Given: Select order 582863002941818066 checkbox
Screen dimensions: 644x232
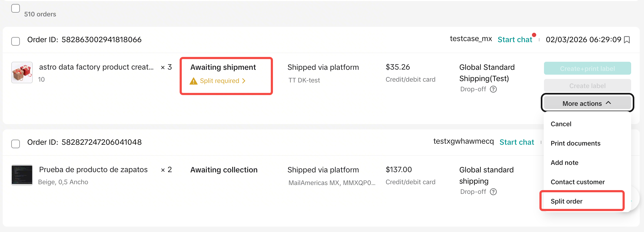Looking at the screenshot, I should click(16, 41).
